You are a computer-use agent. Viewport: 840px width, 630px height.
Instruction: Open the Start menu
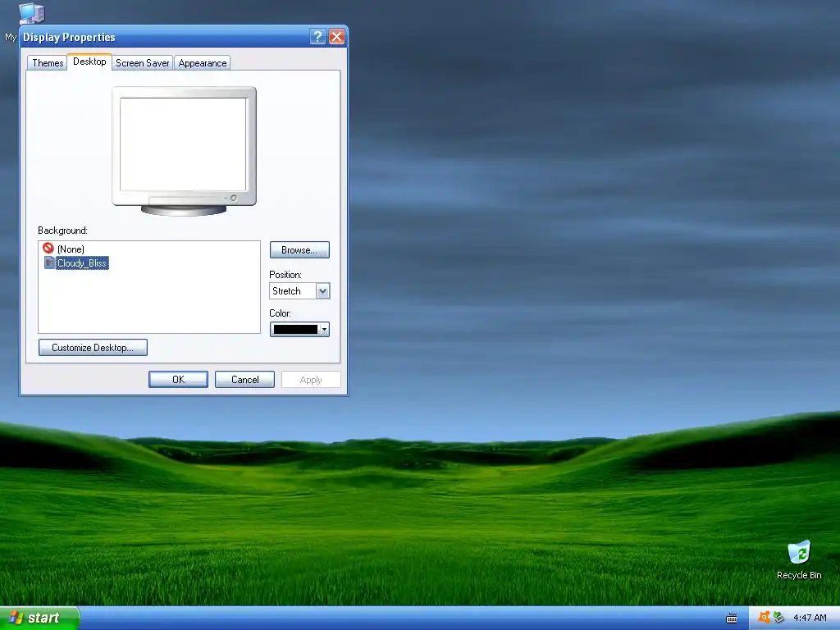pos(39,618)
